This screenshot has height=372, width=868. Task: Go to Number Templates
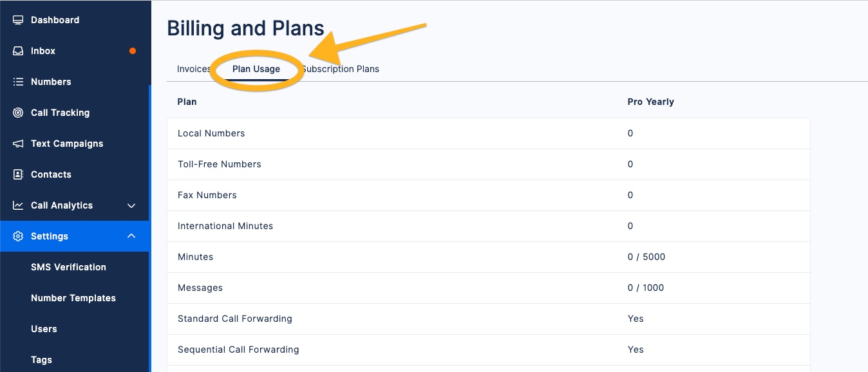pyautogui.click(x=73, y=298)
